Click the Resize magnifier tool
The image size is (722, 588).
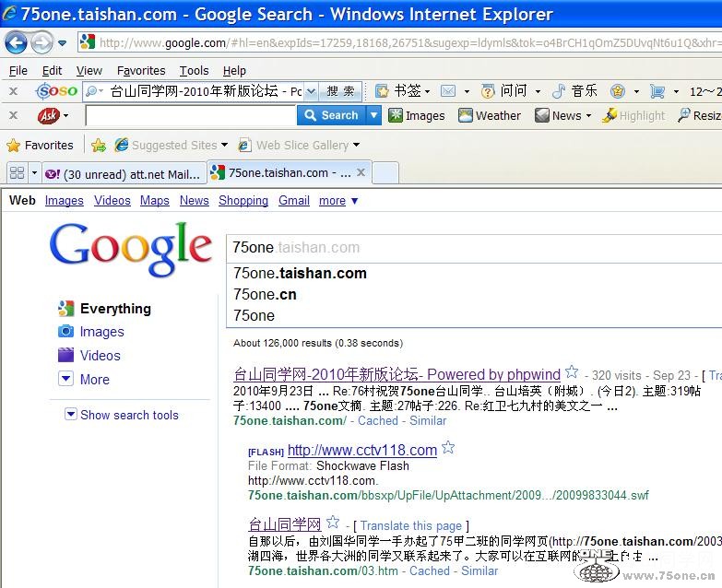coord(699,115)
